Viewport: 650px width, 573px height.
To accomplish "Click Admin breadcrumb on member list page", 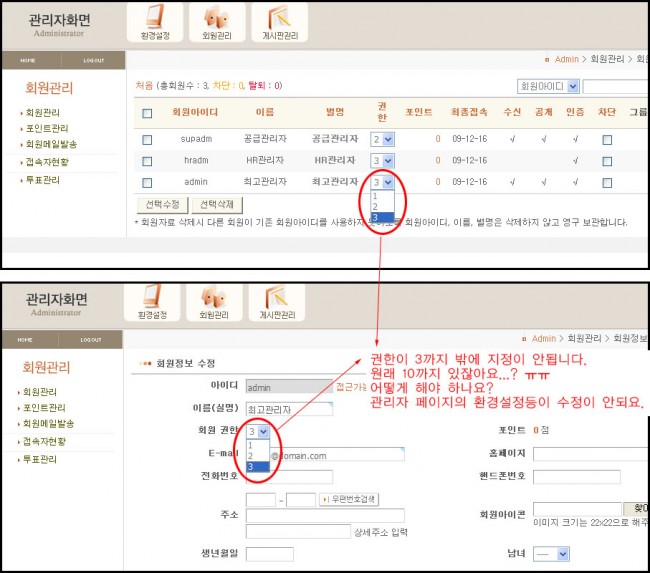I will 566,59.
